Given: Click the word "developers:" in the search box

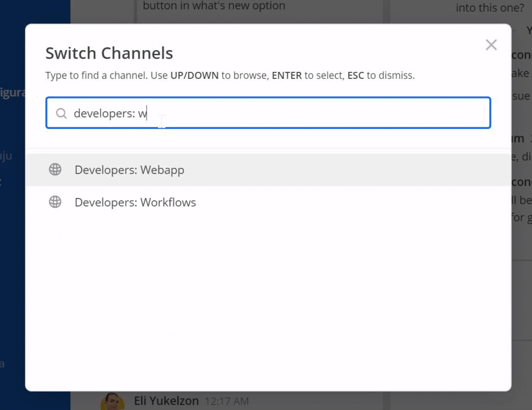Looking at the screenshot, I should coord(104,113).
